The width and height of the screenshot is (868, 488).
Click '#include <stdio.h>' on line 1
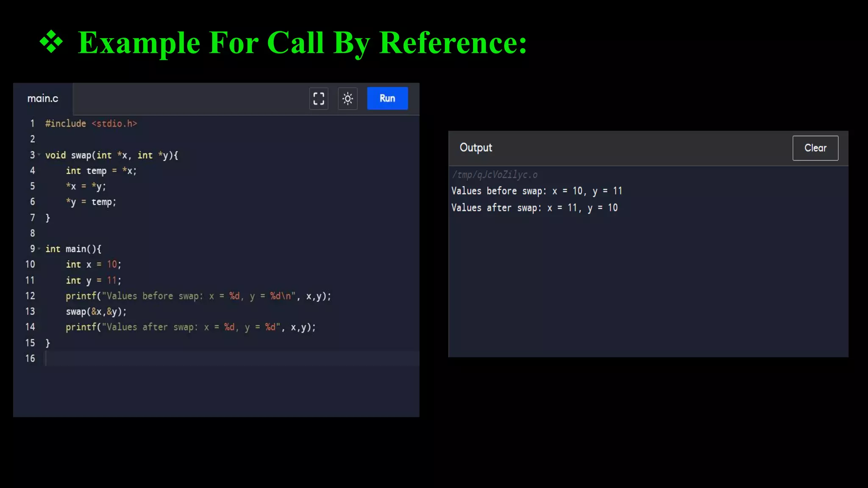pyautogui.click(x=91, y=123)
